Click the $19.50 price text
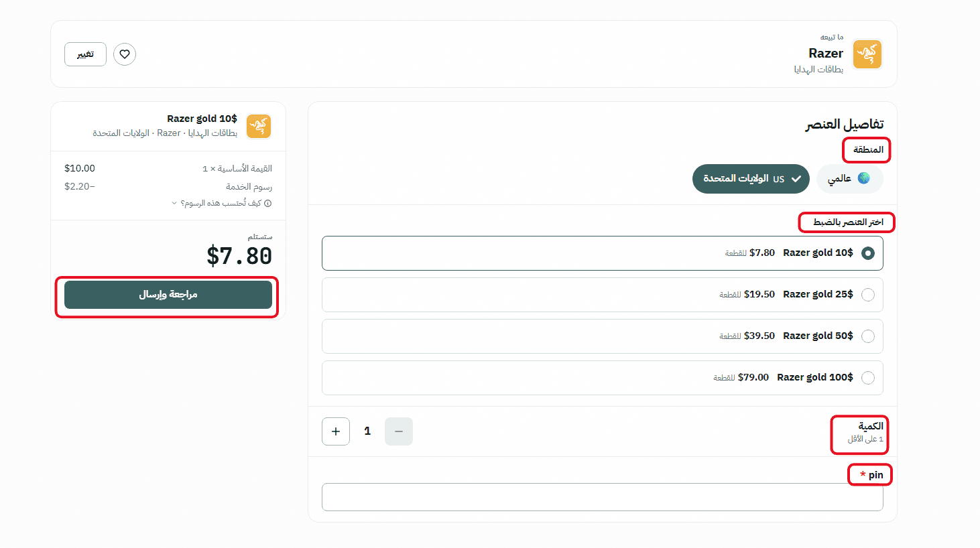Image resolution: width=980 pixels, height=548 pixels. coord(759,294)
